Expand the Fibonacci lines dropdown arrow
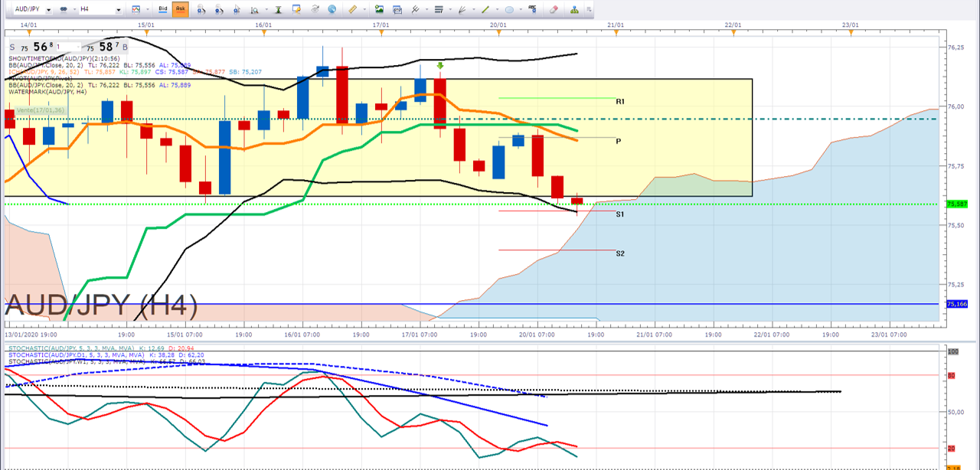The height and width of the screenshot is (470, 980). tap(450, 9)
